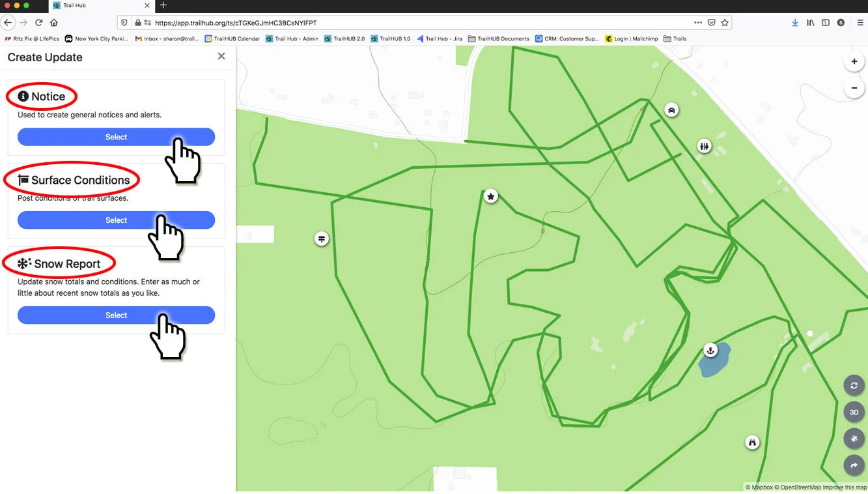Click the map refresh round button
This screenshot has height=494, width=868.
click(x=854, y=385)
